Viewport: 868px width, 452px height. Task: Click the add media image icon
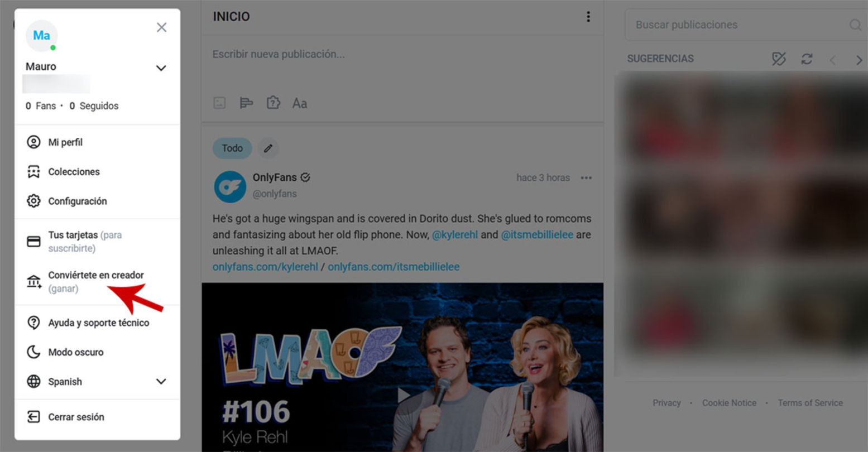pos(219,103)
